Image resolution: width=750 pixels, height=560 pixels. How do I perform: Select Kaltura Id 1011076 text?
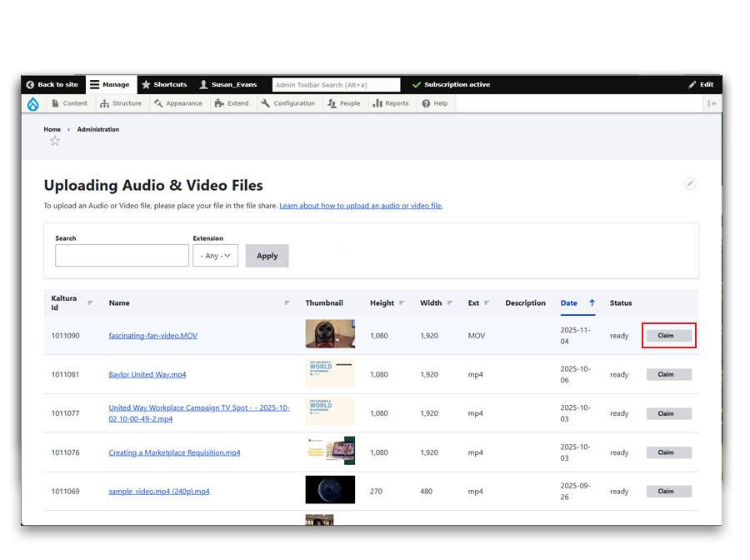(66, 452)
